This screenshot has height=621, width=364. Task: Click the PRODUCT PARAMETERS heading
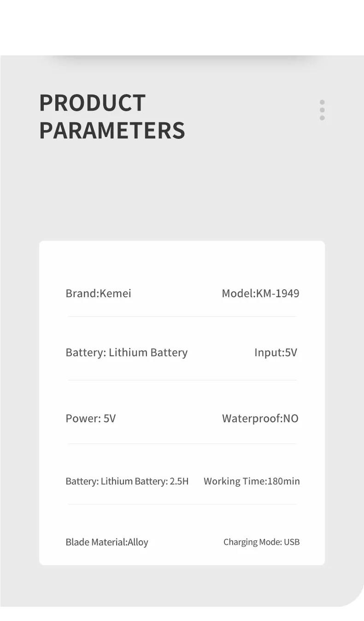tap(112, 117)
